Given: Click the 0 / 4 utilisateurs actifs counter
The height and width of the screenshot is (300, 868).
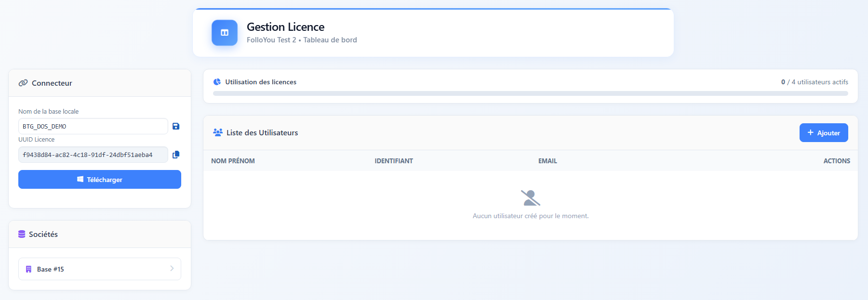Looking at the screenshot, I should pyautogui.click(x=814, y=82).
